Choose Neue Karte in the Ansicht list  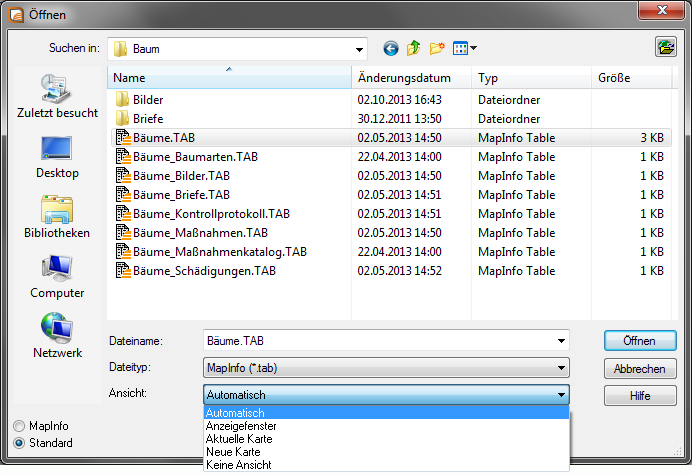tap(386, 452)
